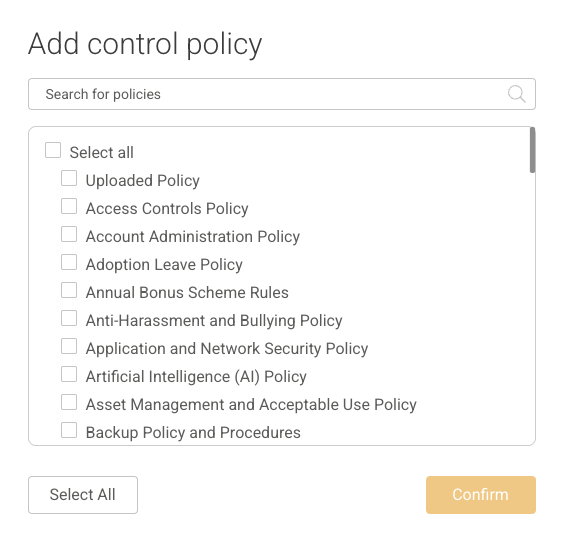572x543 pixels.
Task: Tick Artificial Intelligence (AI) Policy checkbox
Action: (69, 375)
